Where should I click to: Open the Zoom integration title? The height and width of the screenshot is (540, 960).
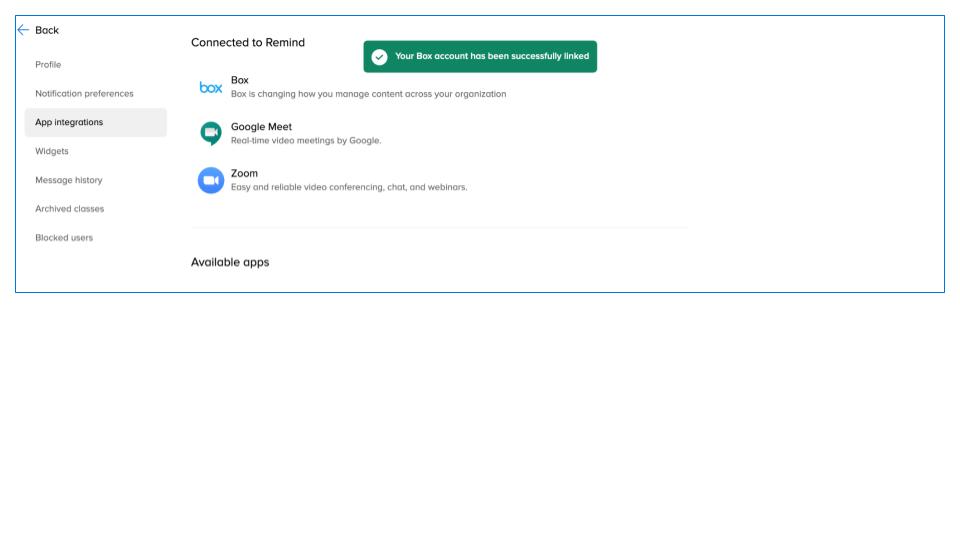pyautogui.click(x=244, y=173)
